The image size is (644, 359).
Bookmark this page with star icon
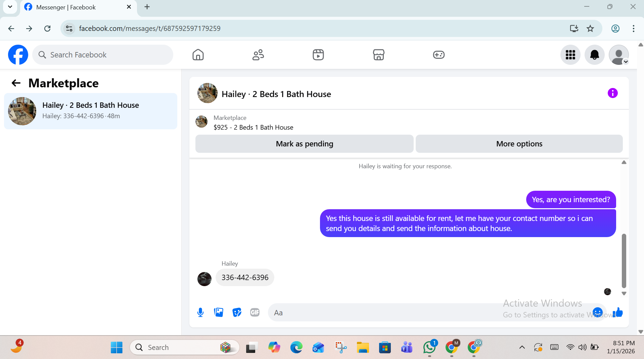(x=590, y=29)
